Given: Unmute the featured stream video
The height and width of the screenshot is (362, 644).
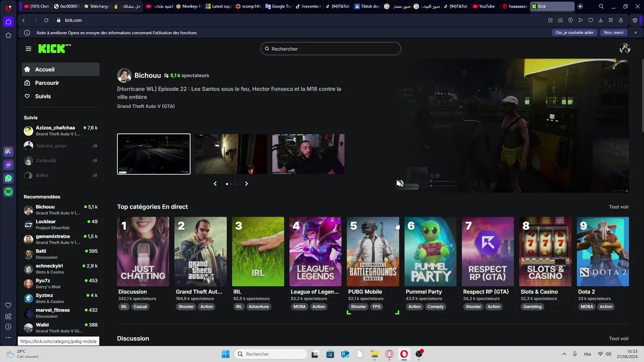Looking at the screenshot, I should point(399,184).
